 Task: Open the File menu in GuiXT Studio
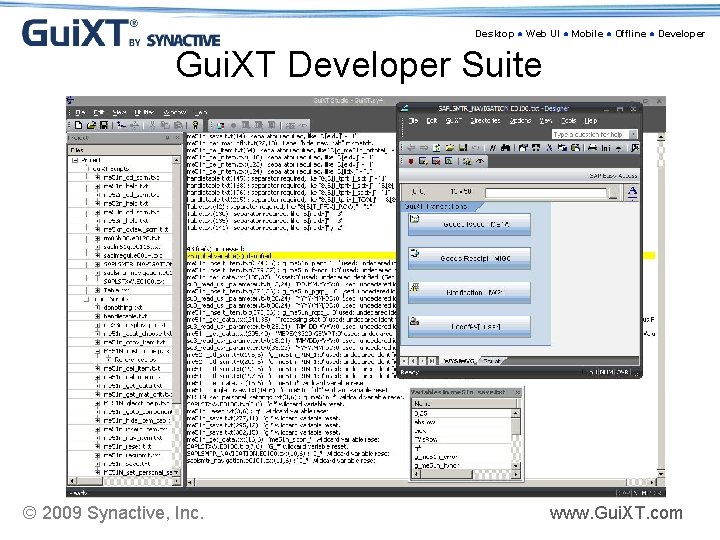point(80,112)
